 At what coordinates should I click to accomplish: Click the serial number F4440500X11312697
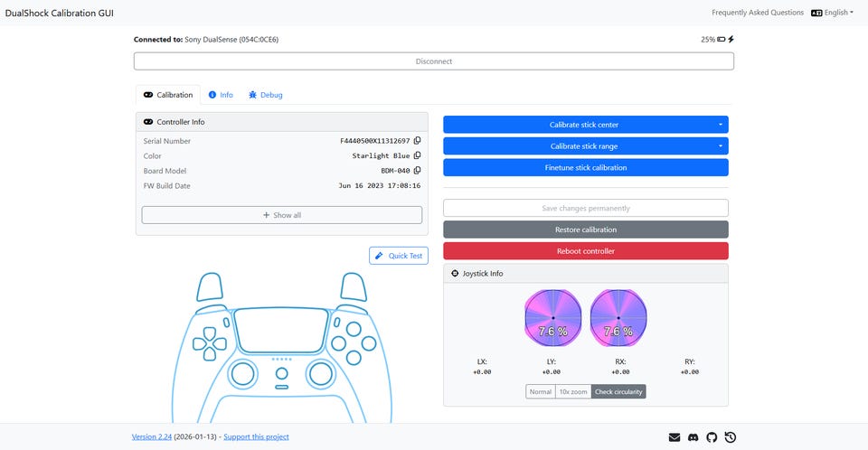click(x=374, y=141)
